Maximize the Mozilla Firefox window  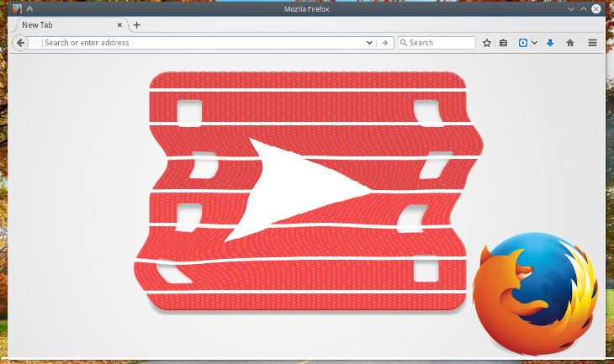(584, 8)
